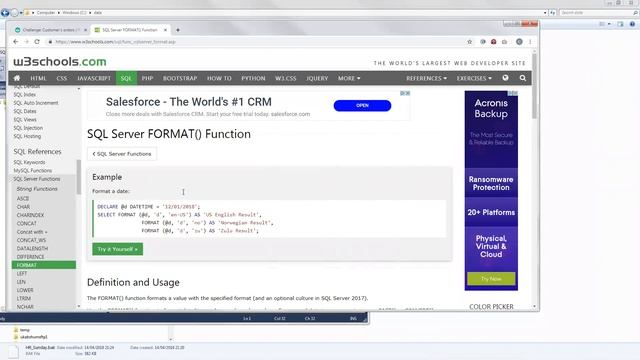The height and width of the screenshot is (360, 640).
Task: Click Try Now in Acronis ad
Action: point(491,279)
